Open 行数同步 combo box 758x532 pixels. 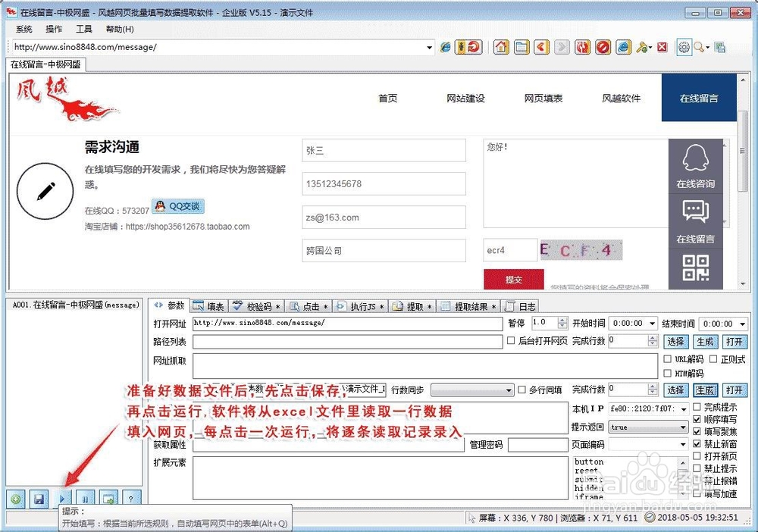472,390
